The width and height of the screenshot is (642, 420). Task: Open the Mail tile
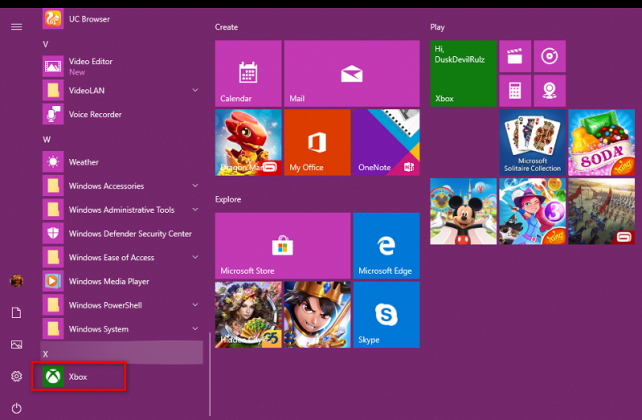[352, 73]
